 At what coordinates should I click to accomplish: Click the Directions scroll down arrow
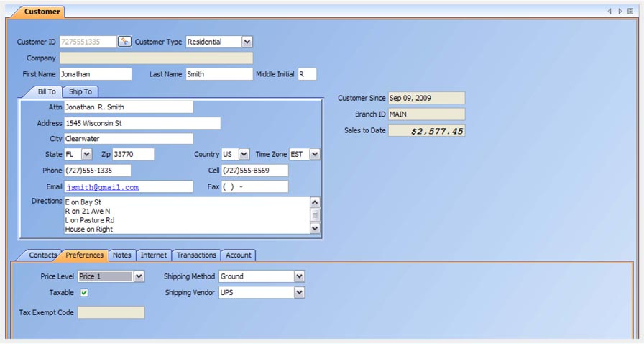tap(315, 228)
